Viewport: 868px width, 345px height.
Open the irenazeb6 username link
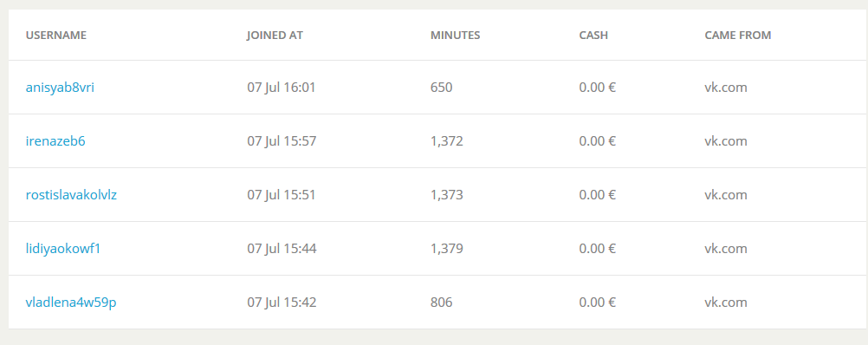[x=55, y=141]
